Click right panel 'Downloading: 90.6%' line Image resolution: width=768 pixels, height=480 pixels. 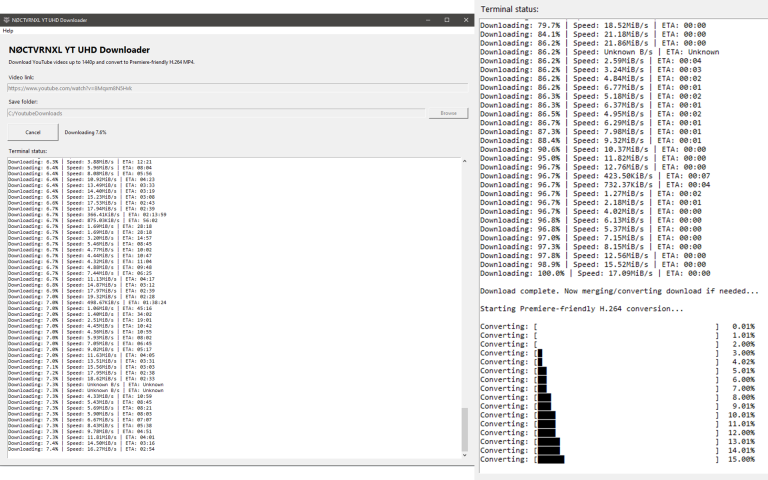click(x=593, y=149)
